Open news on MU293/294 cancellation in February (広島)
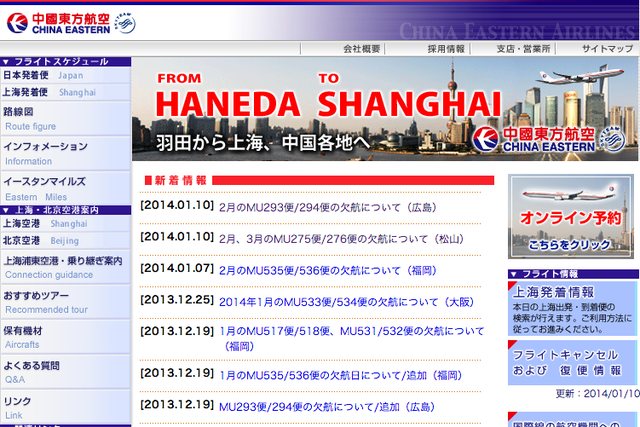 tap(328, 207)
